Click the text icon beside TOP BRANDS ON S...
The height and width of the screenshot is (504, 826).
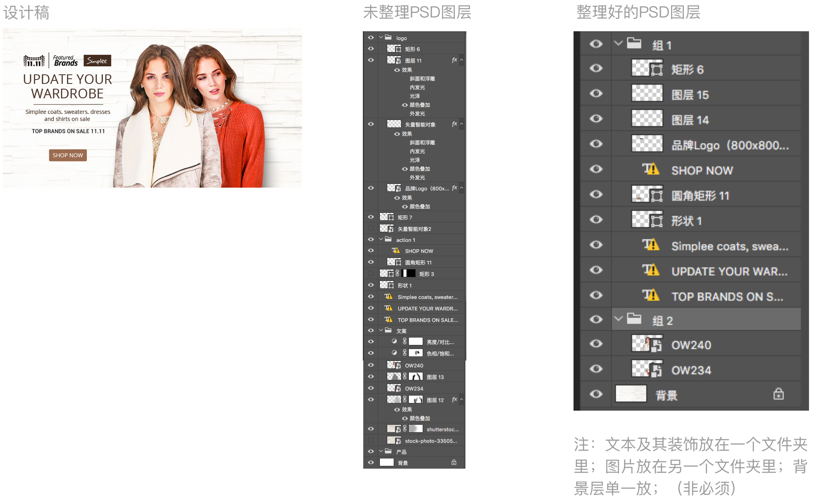point(651,295)
